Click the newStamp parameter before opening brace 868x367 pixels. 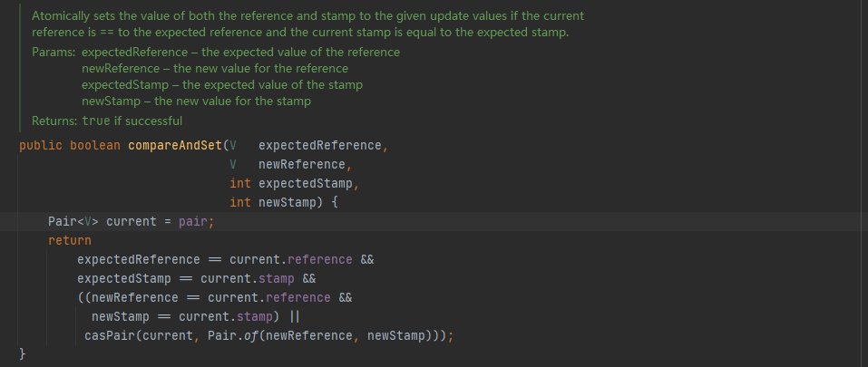(x=288, y=202)
